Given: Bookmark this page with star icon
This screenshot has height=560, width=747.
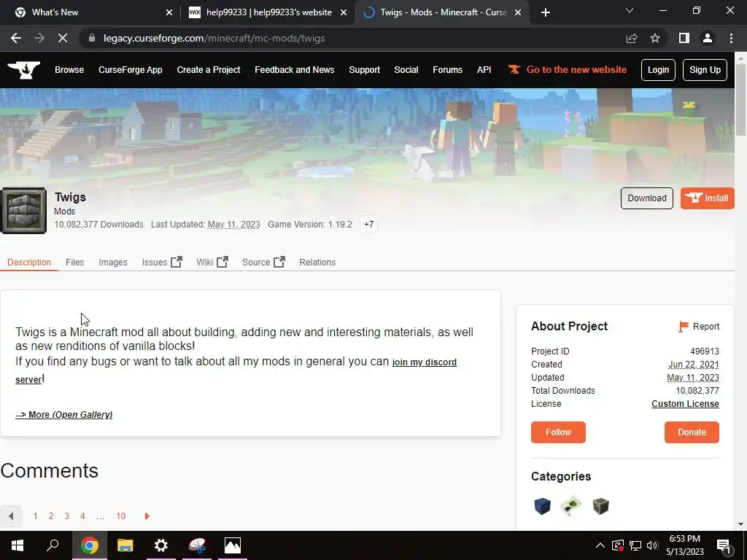Looking at the screenshot, I should click(x=655, y=38).
